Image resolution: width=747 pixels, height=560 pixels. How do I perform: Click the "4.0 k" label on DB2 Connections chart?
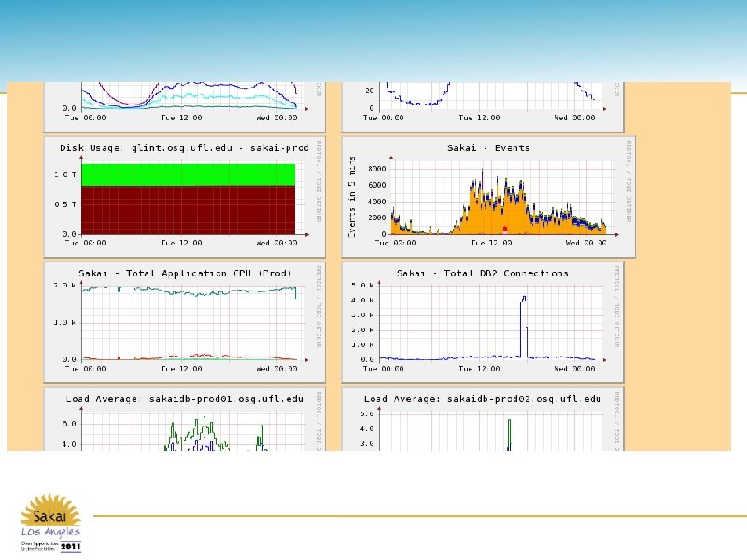pos(362,301)
